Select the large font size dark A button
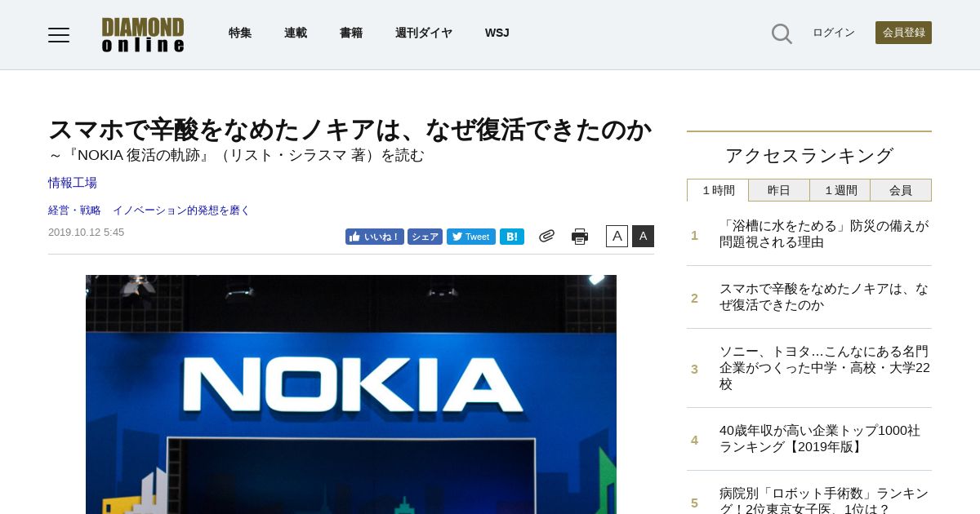980x514 pixels. [x=643, y=236]
